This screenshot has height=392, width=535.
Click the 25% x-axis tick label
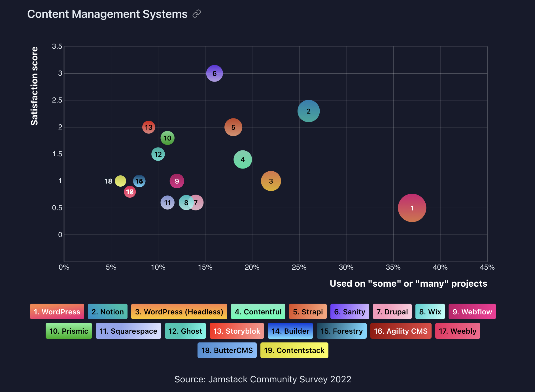(x=299, y=267)
